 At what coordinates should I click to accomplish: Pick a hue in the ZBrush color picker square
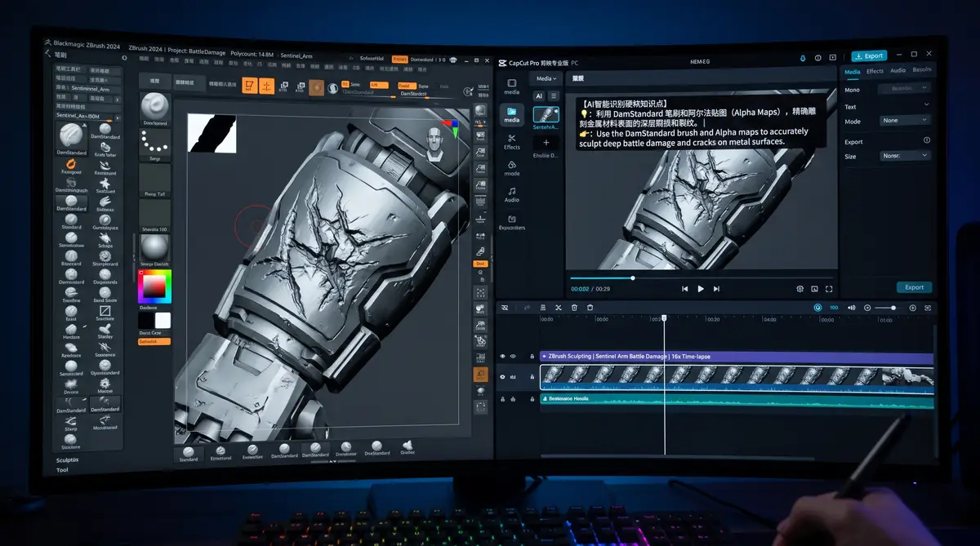tap(154, 287)
